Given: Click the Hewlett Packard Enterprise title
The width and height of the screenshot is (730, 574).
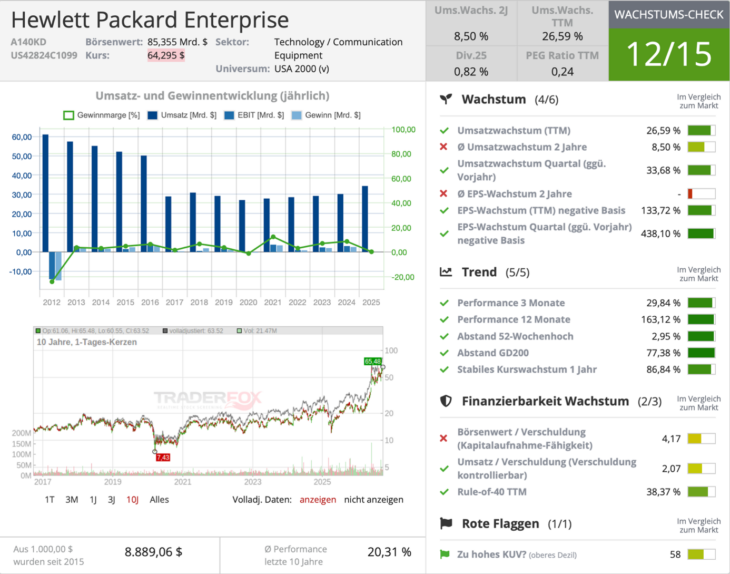Looking at the screenshot, I should point(150,20).
